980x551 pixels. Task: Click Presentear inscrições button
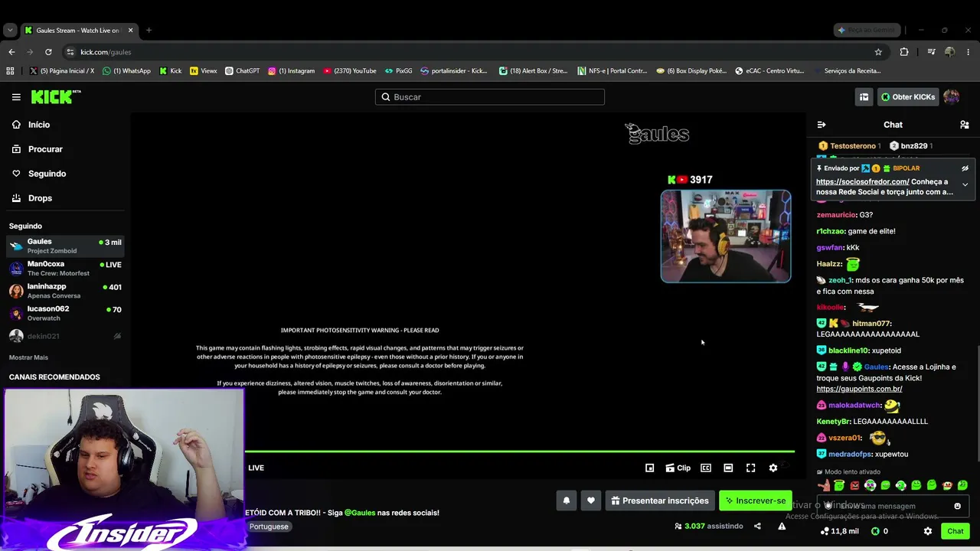(x=660, y=500)
